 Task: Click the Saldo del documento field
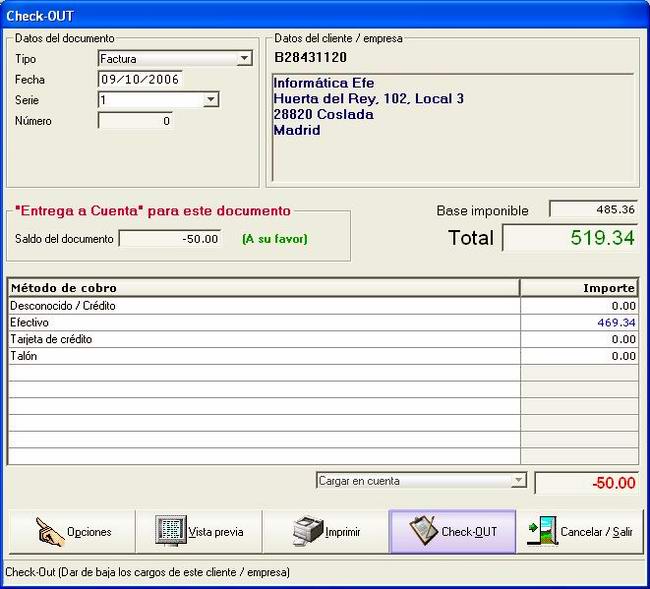click(170, 239)
